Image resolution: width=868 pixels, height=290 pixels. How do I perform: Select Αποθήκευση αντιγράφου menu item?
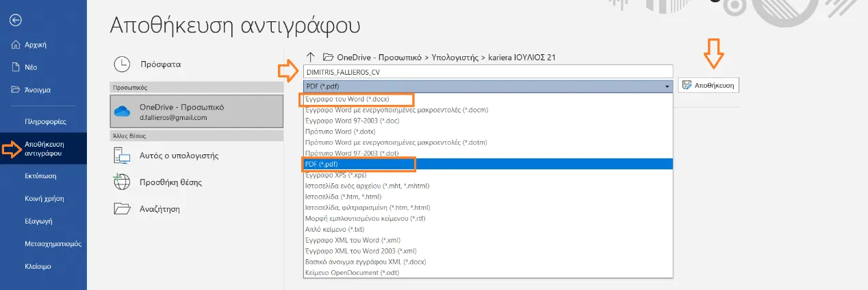coord(44,148)
